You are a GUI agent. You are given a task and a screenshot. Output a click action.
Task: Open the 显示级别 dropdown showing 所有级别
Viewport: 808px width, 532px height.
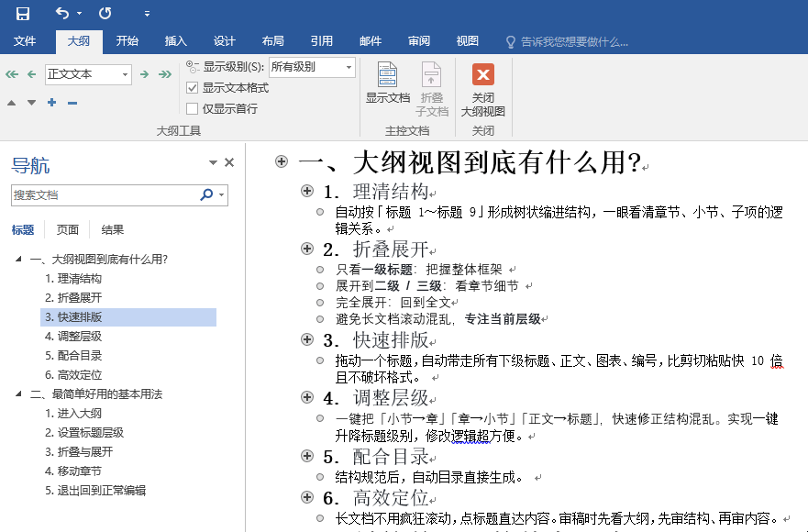click(x=312, y=68)
